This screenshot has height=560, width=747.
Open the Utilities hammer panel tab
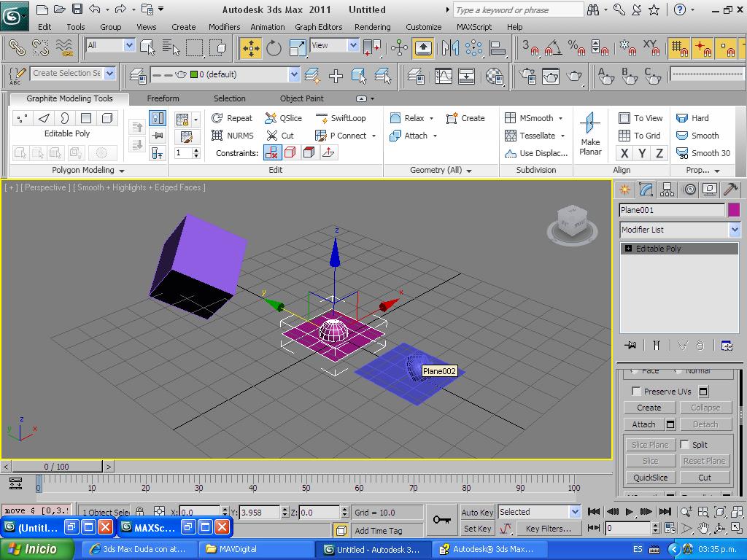pyautogui.click(x=731, y=190)
